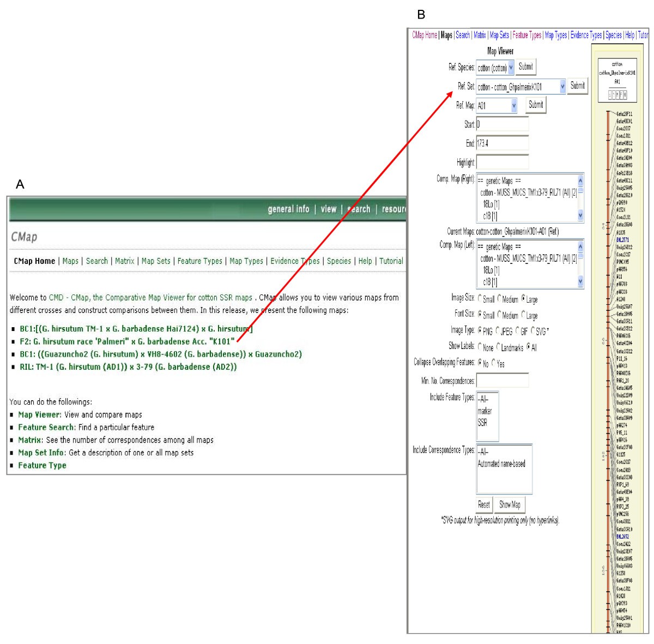Open Map Types in Map Viewer navigation
The height and width of the screenshot is (644, 654).
point(556,35)
